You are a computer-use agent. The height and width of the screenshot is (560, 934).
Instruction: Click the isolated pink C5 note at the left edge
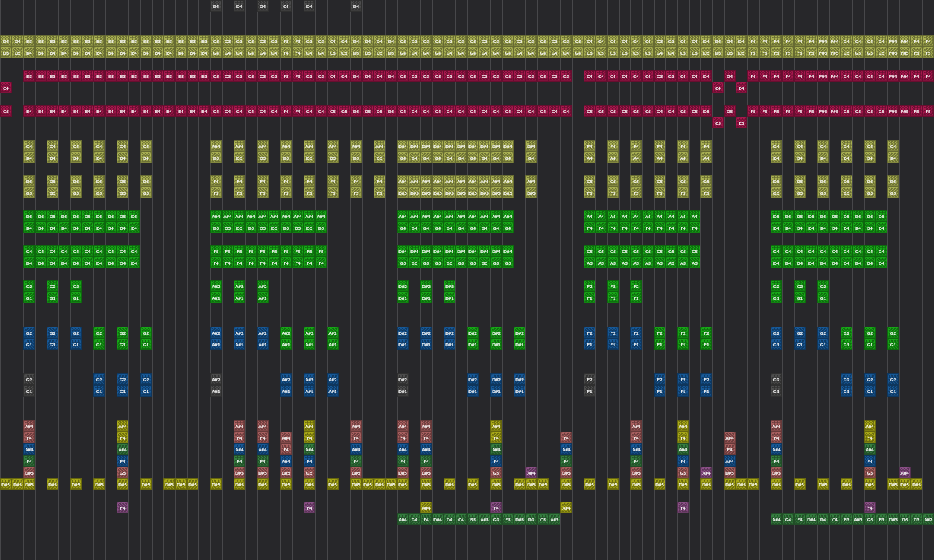point(6,111)
